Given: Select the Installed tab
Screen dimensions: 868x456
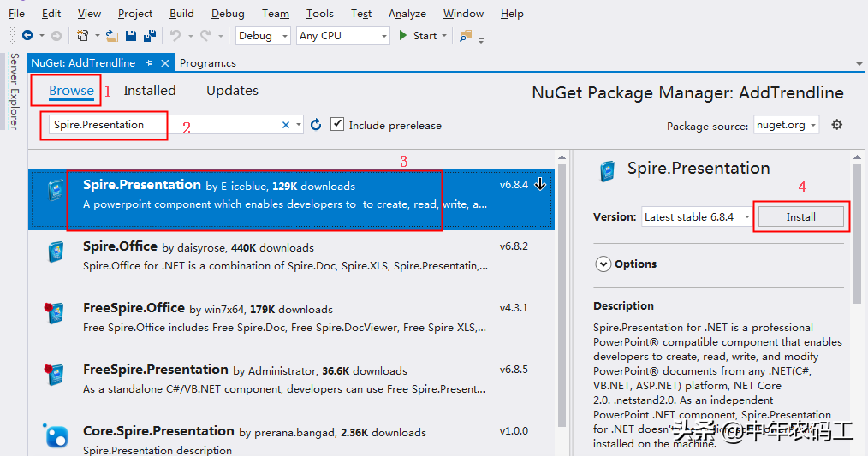Looking at the screenshot, I should 150,90.
